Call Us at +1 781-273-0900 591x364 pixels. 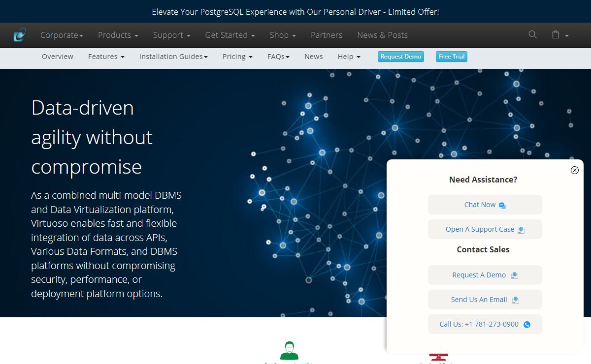485,324
